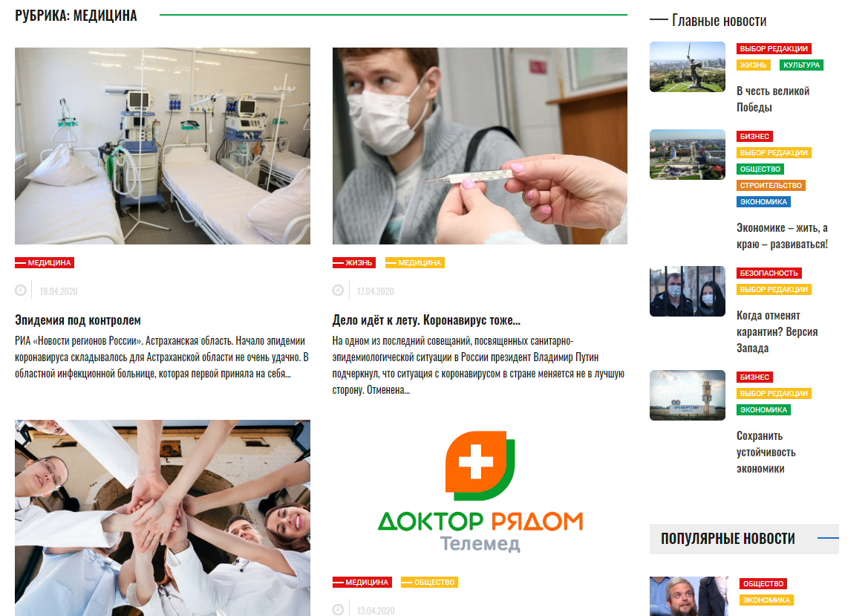Click clock icon beside date 17.04.2020
This screenshot has height=616, width=868.
(338, 291)
